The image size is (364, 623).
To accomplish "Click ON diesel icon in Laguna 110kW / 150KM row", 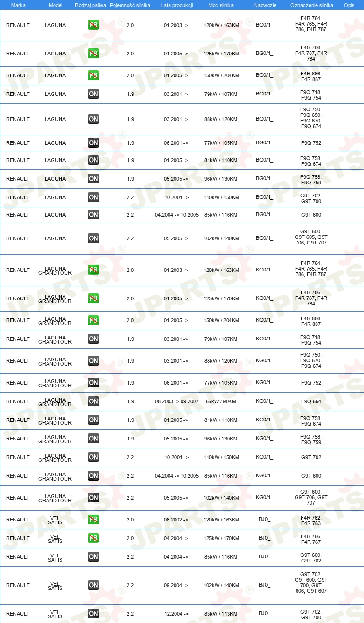I will click(94, 197).
